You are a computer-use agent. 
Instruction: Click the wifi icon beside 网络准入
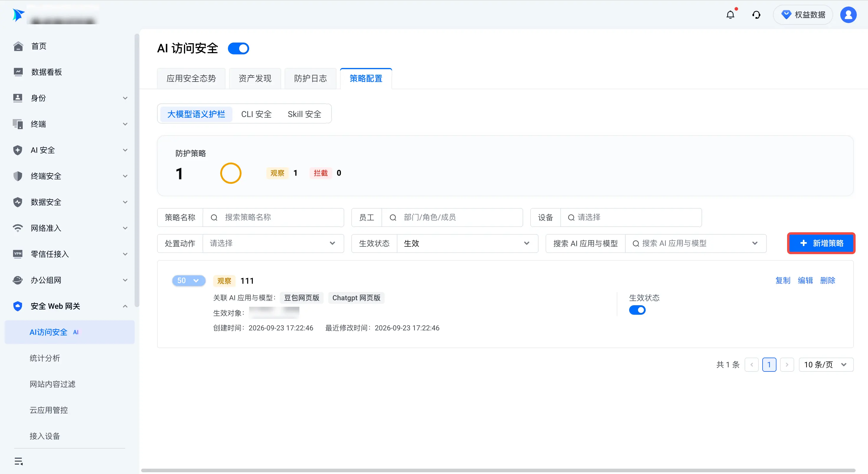[18, 228]
